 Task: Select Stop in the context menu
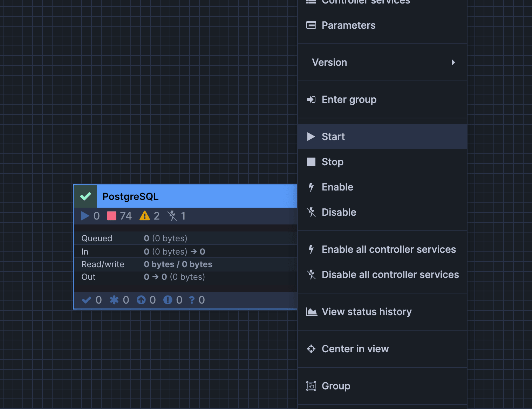point(382,162)
